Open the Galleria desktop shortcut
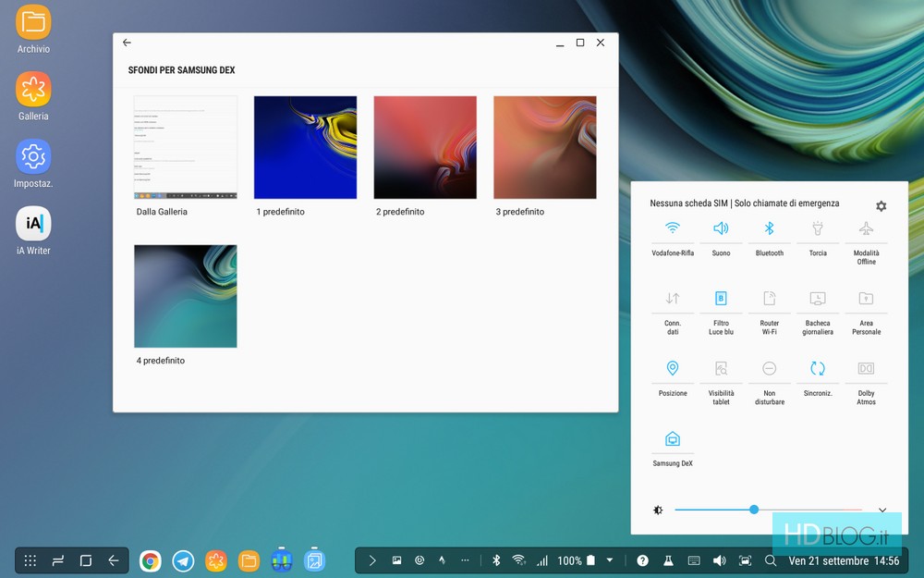Viewport: 924px width, 578px height. click(x=33, y=96)
